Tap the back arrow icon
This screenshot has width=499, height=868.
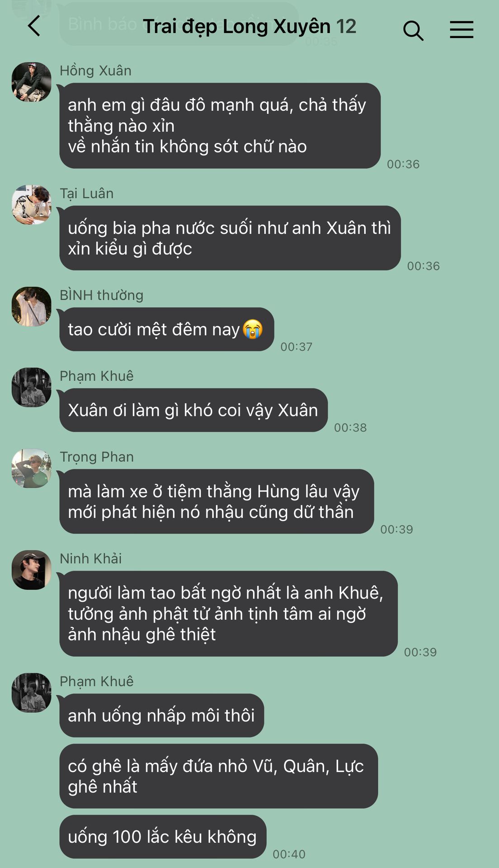34,26
